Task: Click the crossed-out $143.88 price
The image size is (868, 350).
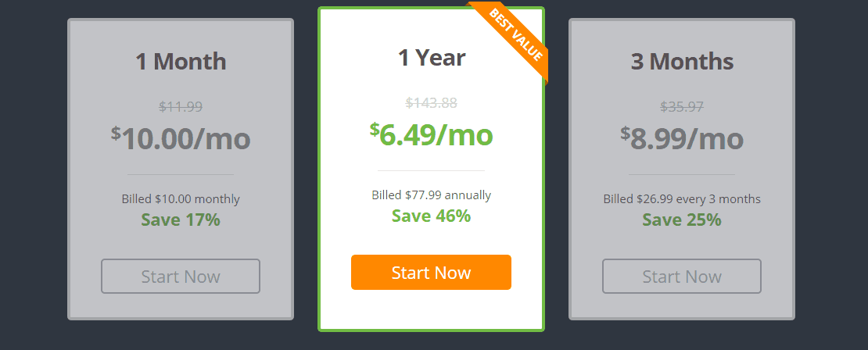Action: point(431,103)
